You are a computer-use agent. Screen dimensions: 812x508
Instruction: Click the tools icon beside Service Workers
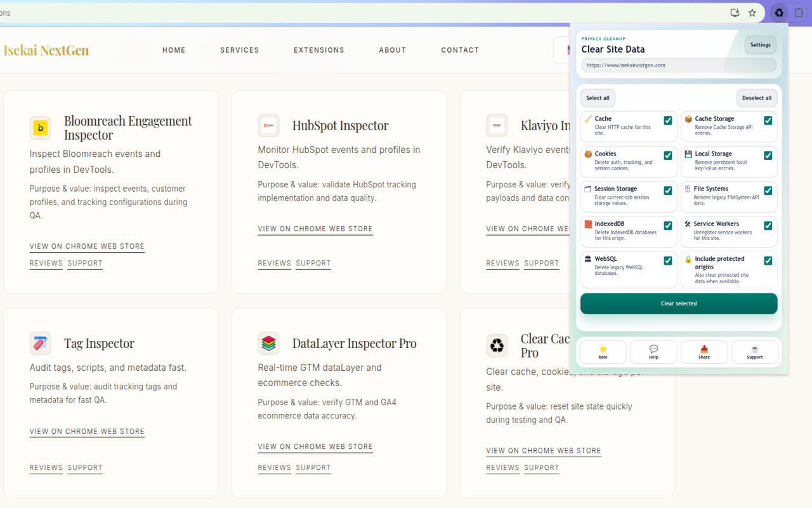tap(688, 224)
